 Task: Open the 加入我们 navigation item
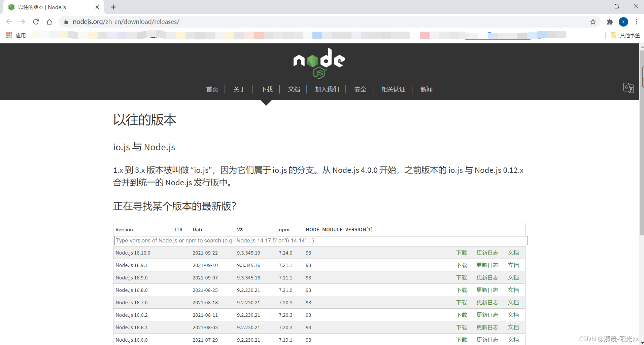point(327,89)
